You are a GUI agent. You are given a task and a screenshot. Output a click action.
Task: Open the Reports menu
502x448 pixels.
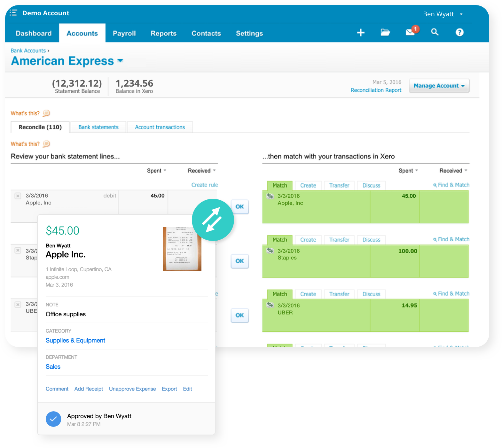pyautogui.click(x=164, y=33)
